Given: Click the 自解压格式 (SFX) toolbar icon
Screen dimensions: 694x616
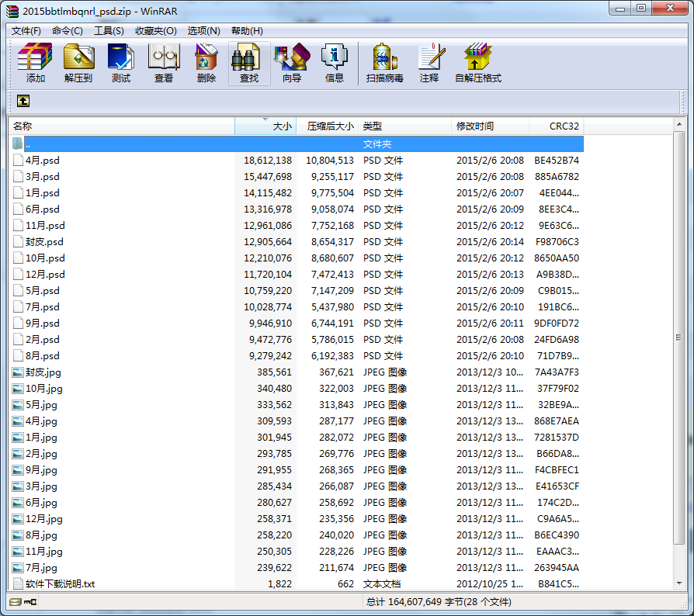Looking at the screenshot, I should coord(478,57).
